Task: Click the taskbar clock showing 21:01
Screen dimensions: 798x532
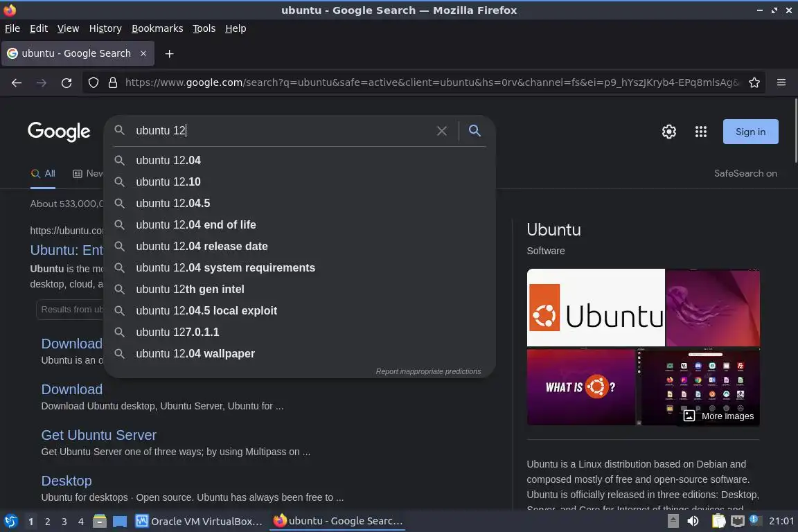Action: 781,521
